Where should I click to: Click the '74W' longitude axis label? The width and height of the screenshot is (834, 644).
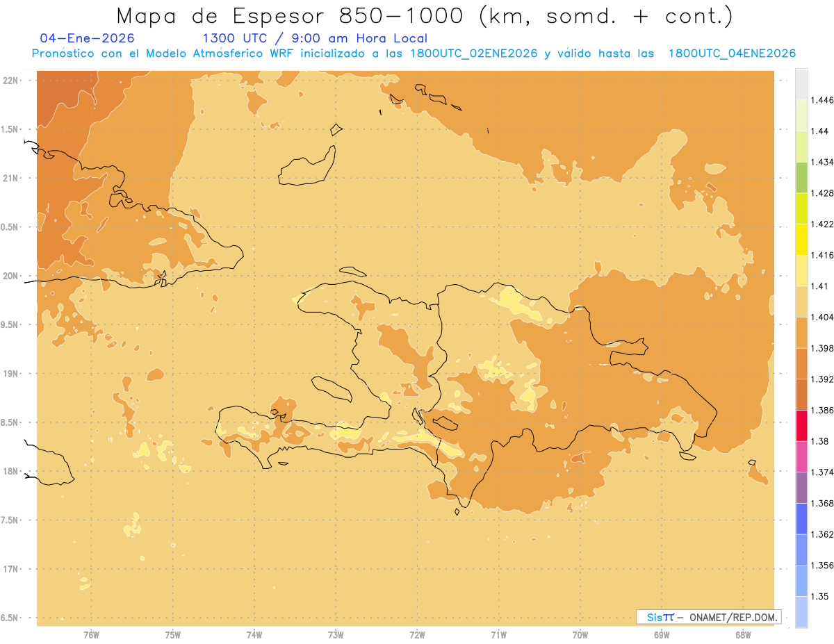point(254,636)
